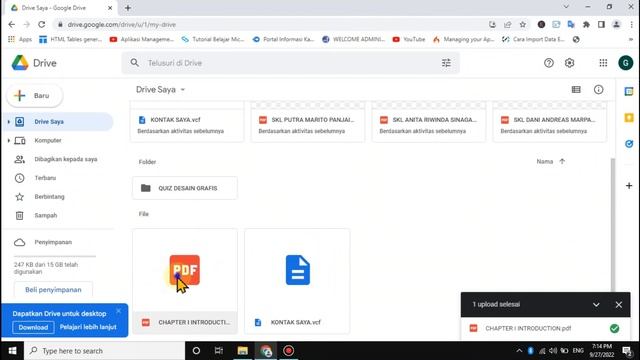Bookmark this tab with the star icon
The height and width of the screenshot is (360, 640).
click(522, 24)
